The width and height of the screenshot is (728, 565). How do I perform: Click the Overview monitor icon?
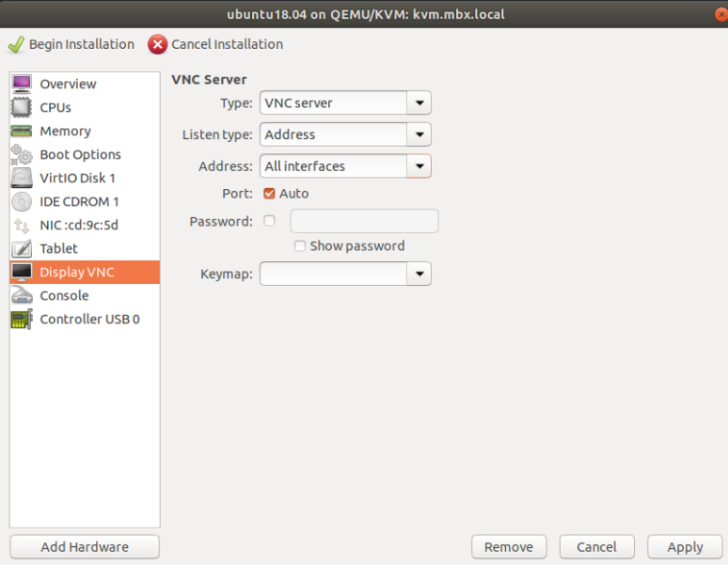22,84
